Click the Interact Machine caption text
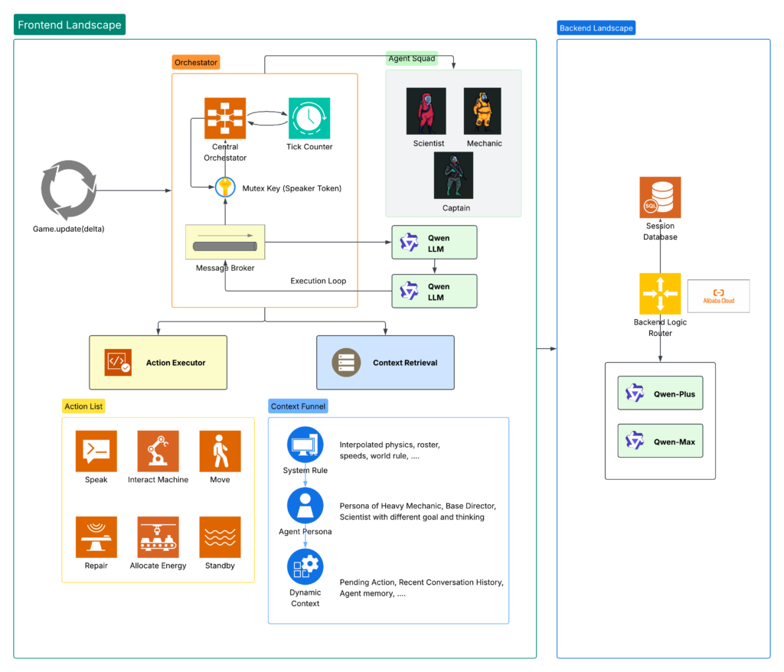The height and width of the screenshot is (672, 784). click(158, 479)
